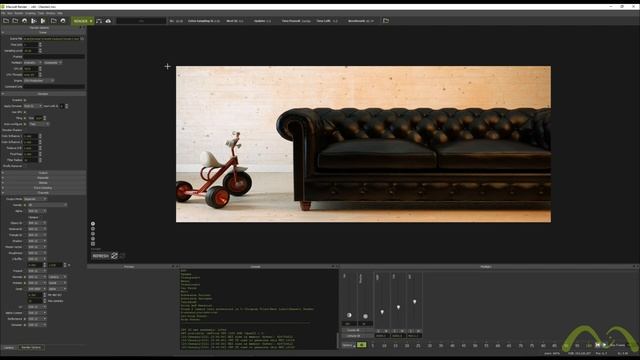Toggle the Tiling checkbox
640x360 pixels.
pyautogui.click(x=25, y=118)
